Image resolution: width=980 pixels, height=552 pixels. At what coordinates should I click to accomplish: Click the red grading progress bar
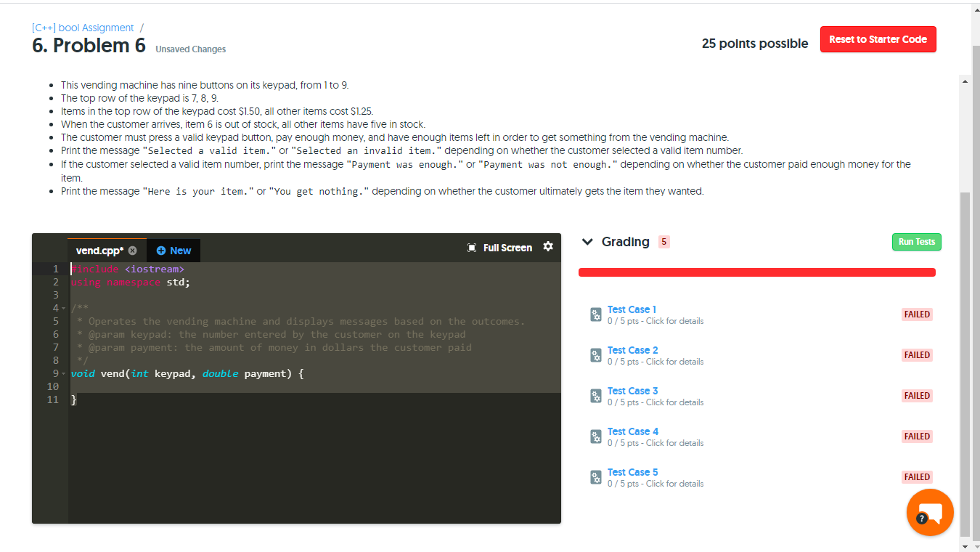coord(757,272)
